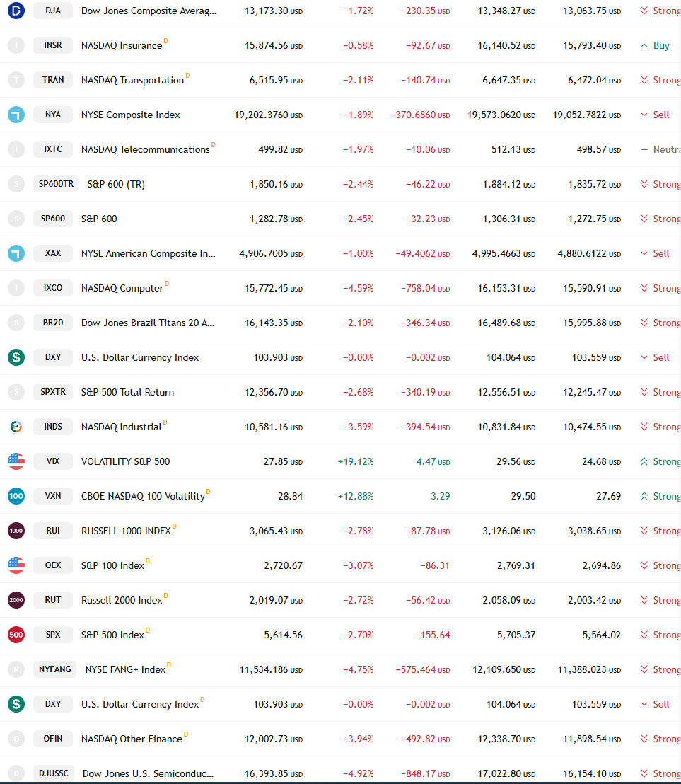Click the US flag icon beside OEX
The height and width of the screenshot is (784, 681).
[x=16, y=565]
